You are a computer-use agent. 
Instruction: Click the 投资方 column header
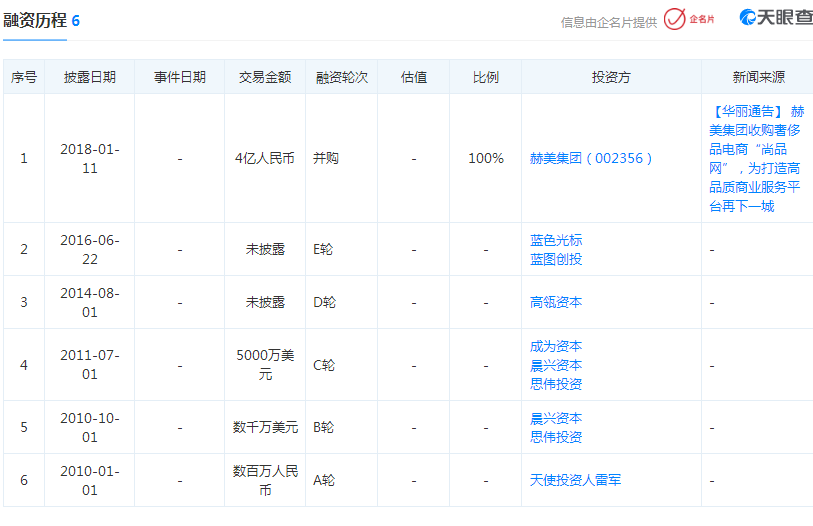611,77
